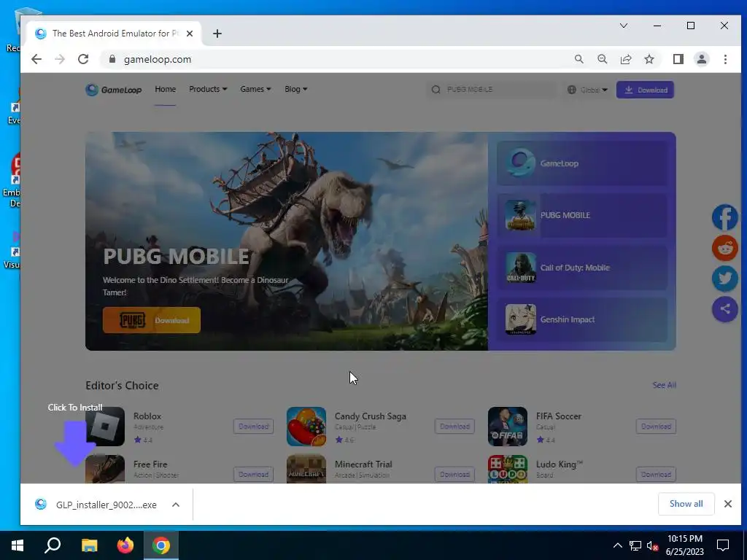Go back with the browser back arrow

pyautogui.click(x=36, y=59)
